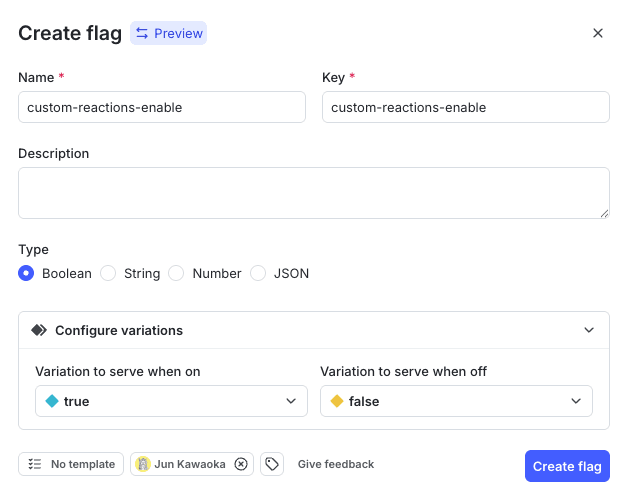
Task: Click the No template button
Action: click(71, 464)
